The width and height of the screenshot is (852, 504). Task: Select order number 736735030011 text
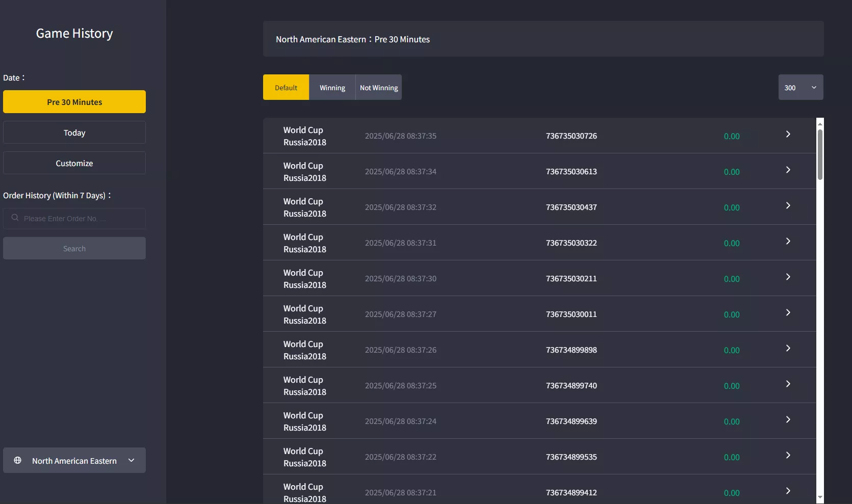571,314
